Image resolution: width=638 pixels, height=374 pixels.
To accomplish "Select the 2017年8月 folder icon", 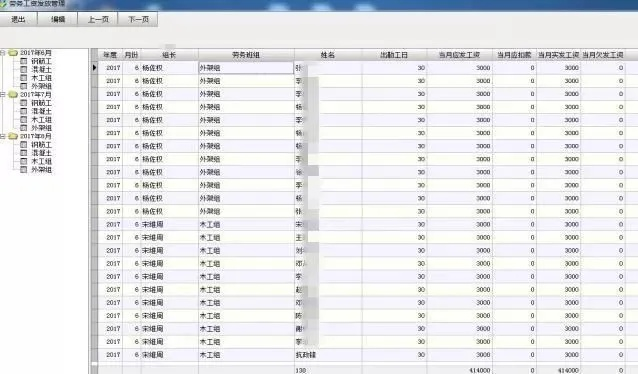I will (x=13, y=136).
